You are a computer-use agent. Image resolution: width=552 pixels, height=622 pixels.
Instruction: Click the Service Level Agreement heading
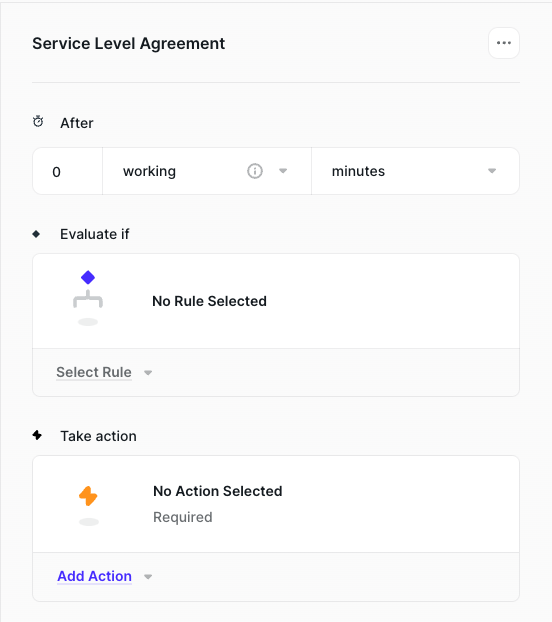point(128,43)
